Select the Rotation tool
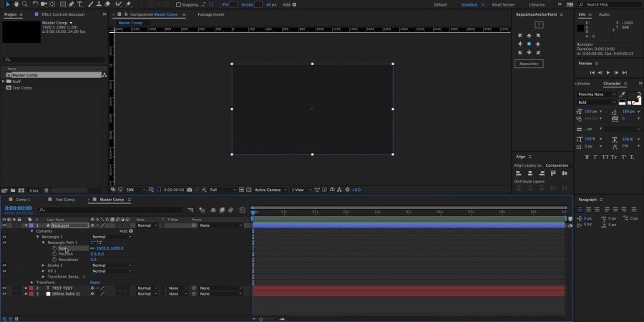 click(35, 4)
